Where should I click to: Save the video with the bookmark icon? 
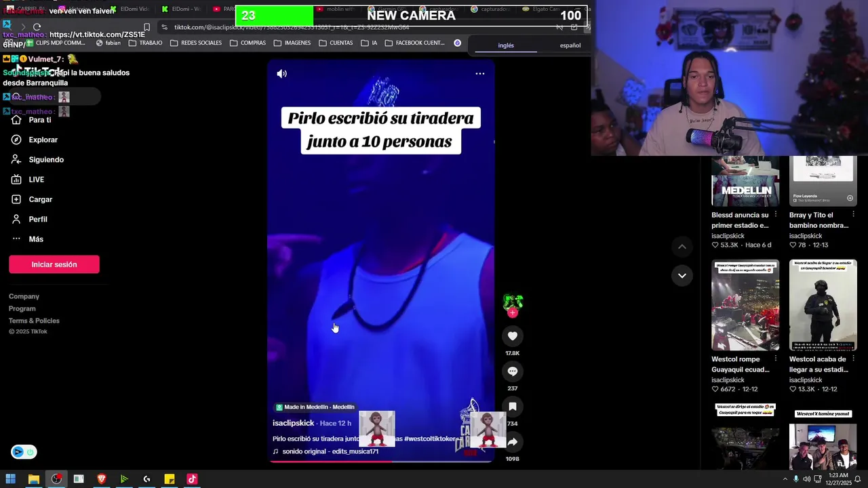pos(513,407)
